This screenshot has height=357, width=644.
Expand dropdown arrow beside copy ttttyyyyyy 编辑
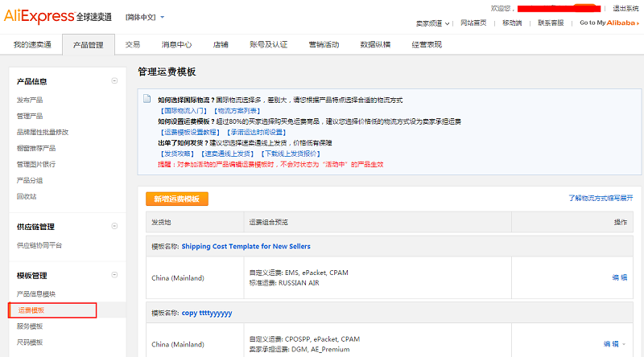(x=625, y=344)
